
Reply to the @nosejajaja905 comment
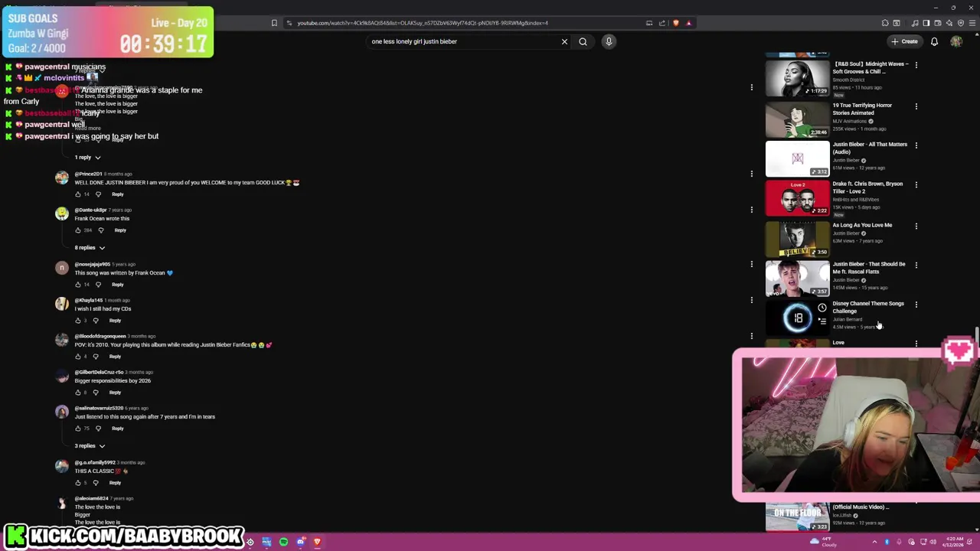(x=118, y=285)
